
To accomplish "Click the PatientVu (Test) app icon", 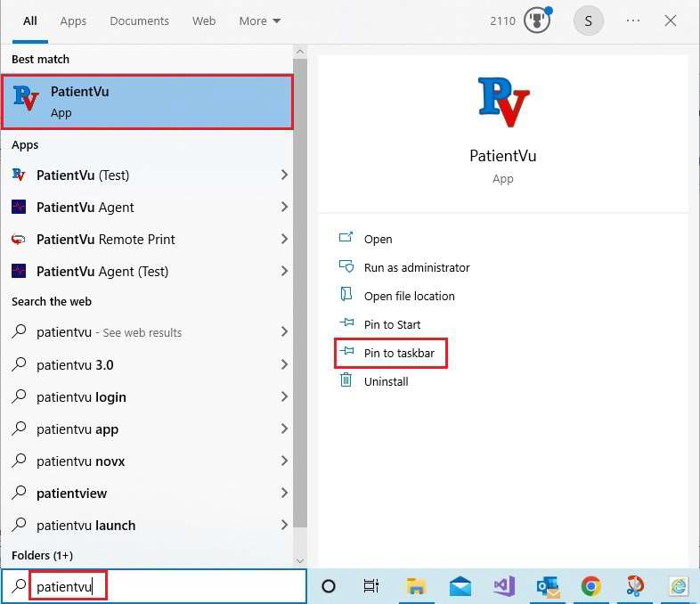I will [x=19, y=175].
